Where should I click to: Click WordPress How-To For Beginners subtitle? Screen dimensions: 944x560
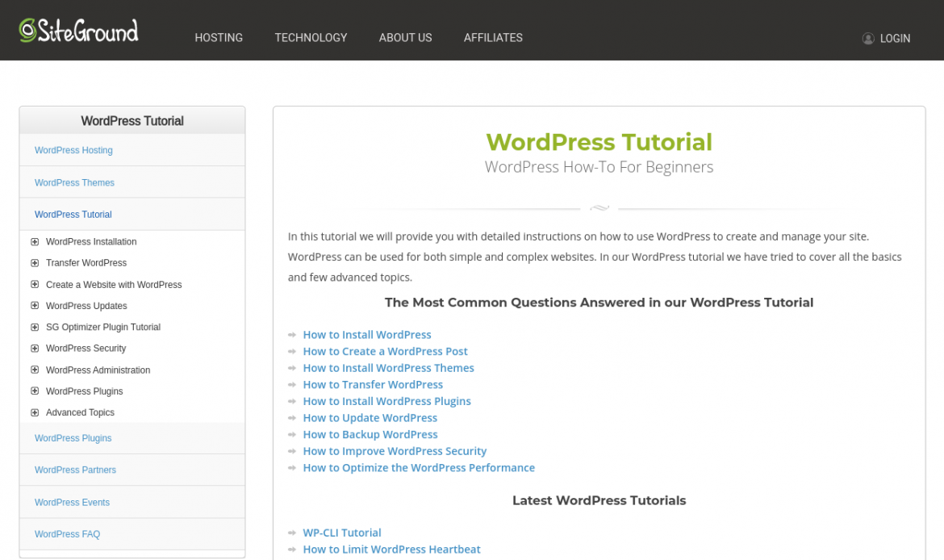[x=599, y=167]
